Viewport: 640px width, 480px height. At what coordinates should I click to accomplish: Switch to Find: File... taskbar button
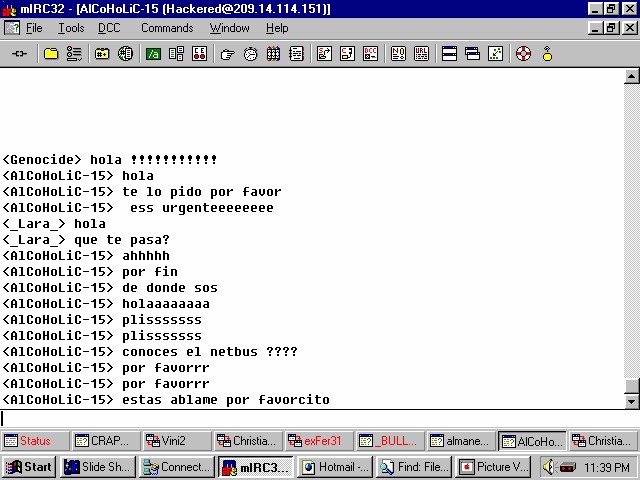[413, 467]
